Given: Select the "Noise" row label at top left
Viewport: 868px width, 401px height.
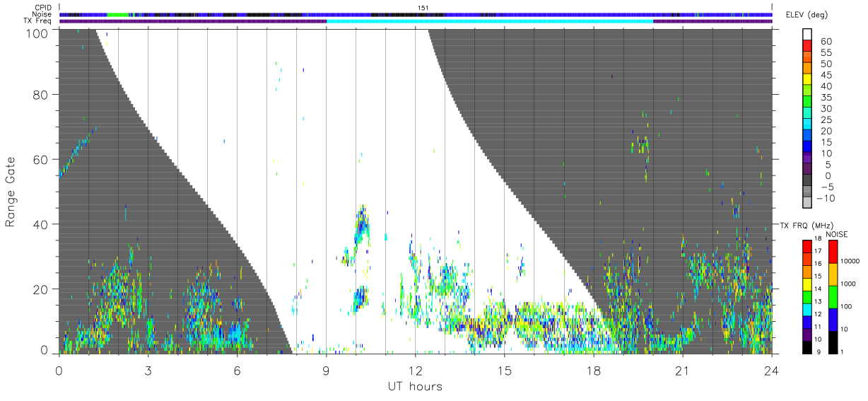Looking at the screenshot, I should 42,14.
